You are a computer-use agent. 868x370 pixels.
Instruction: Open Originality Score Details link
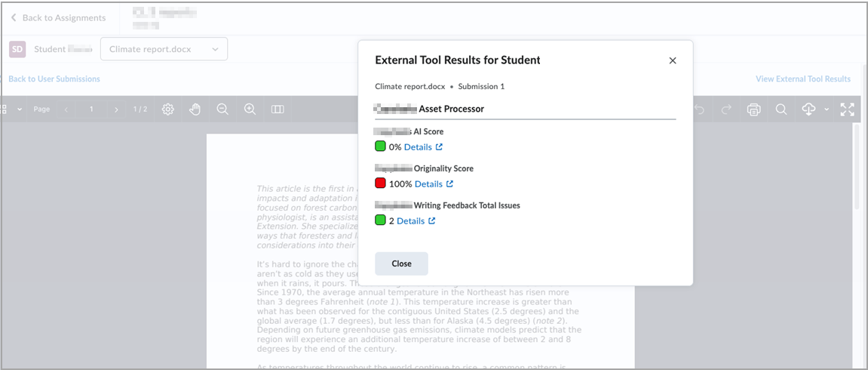(x=434, y=183)
